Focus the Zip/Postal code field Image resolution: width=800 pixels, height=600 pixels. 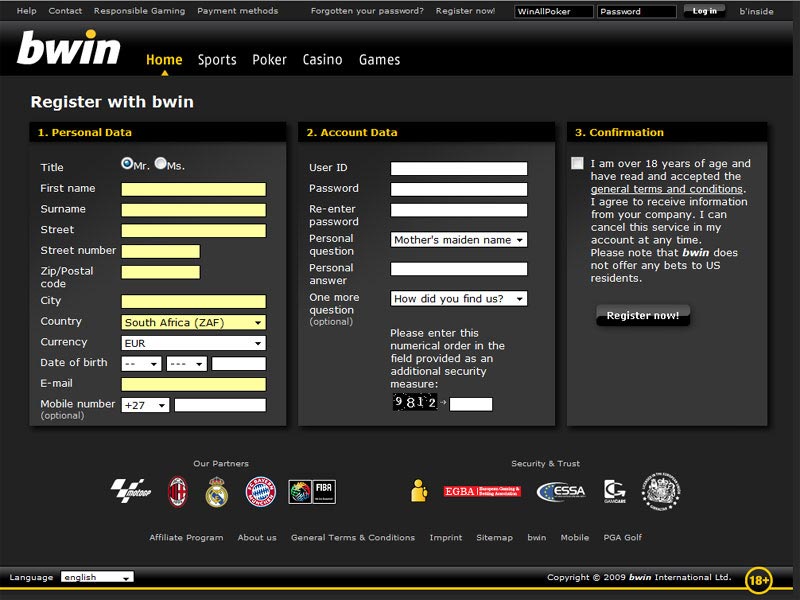click(x=161, y=272)
